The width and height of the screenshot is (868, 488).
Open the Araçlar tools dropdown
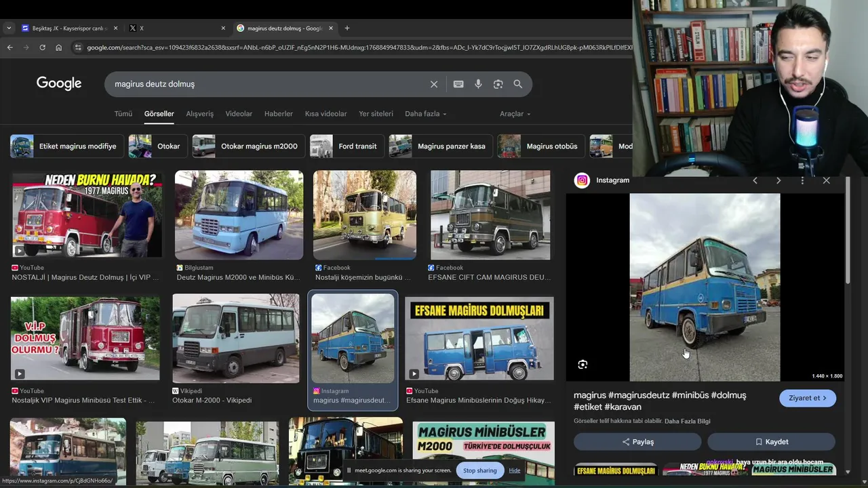coord(515,114)
